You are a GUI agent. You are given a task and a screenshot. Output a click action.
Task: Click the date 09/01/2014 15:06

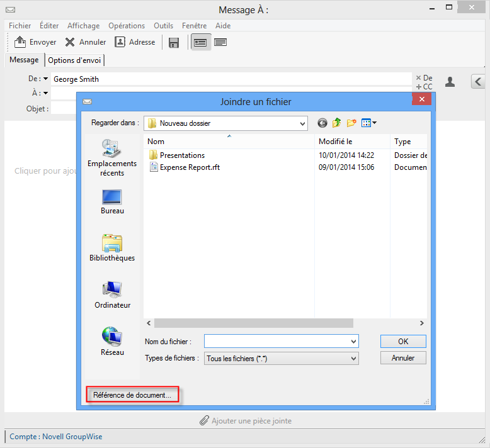point(346,167)
